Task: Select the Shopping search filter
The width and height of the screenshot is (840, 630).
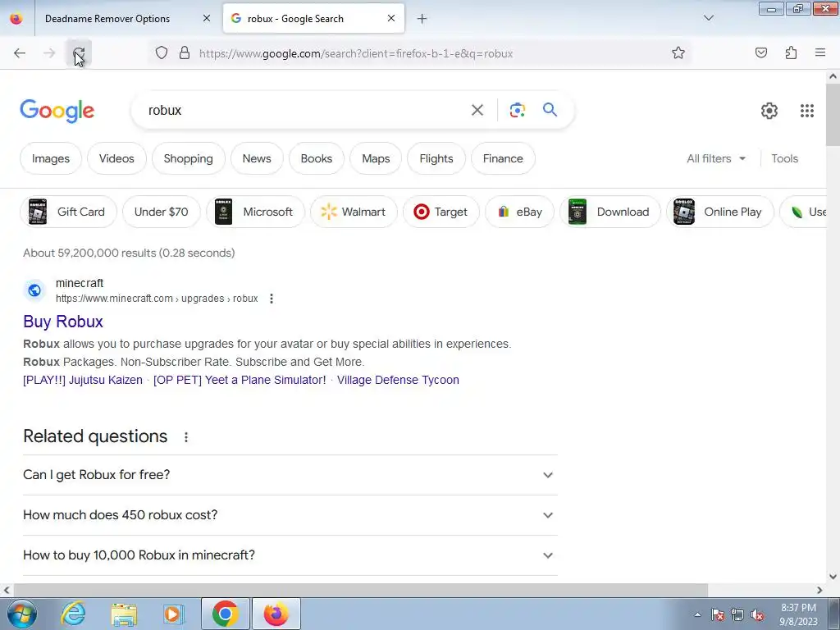Action: (x=189, y=158)
